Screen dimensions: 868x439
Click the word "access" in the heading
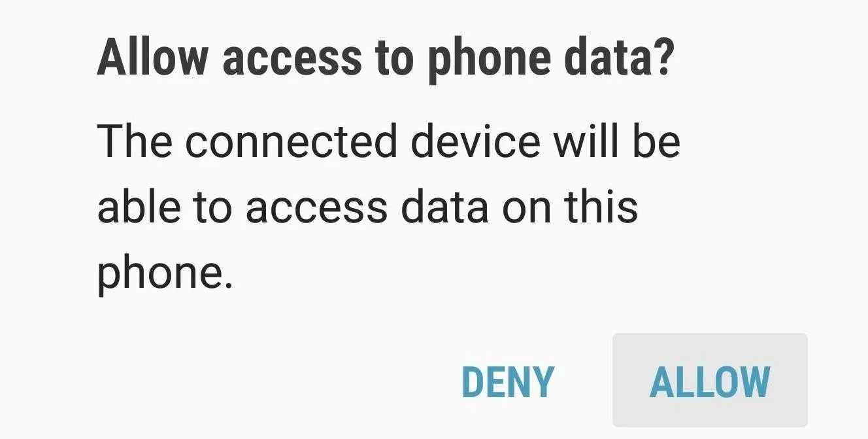(x=291, y=59)
